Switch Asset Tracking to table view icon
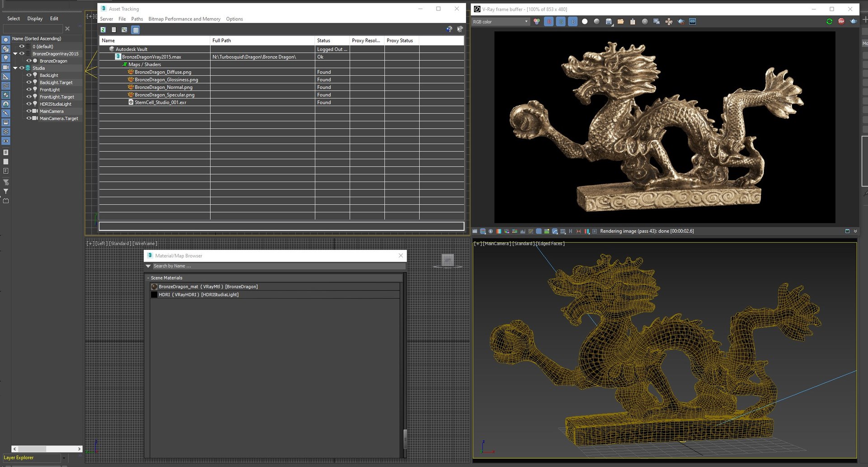The width and height of the screenshot is (868, 467). 136,30
